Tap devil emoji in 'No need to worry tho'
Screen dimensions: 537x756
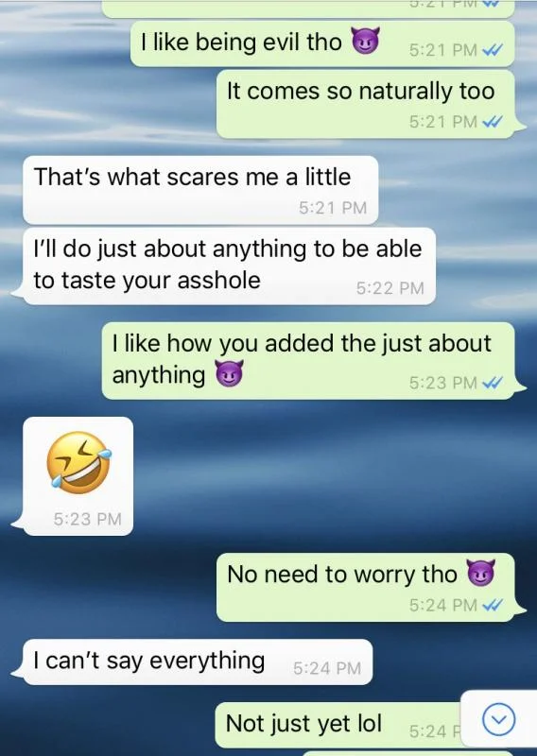pyautogui.click(x=481, y=573)
